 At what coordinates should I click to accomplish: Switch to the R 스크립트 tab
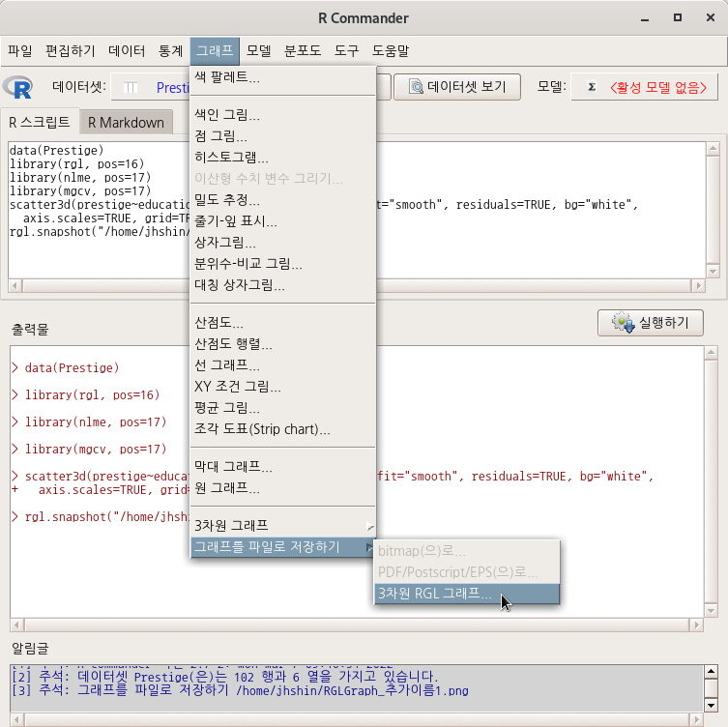[40, 122]
